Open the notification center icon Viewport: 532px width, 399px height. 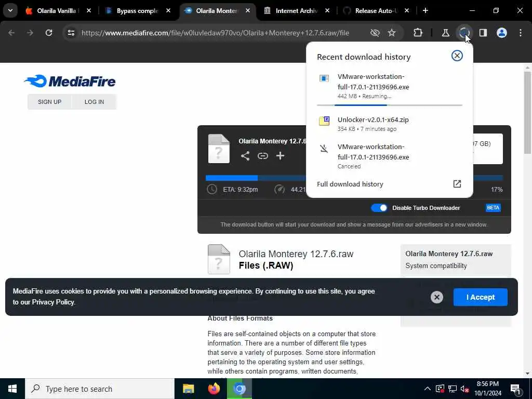(x=515, y=390)
